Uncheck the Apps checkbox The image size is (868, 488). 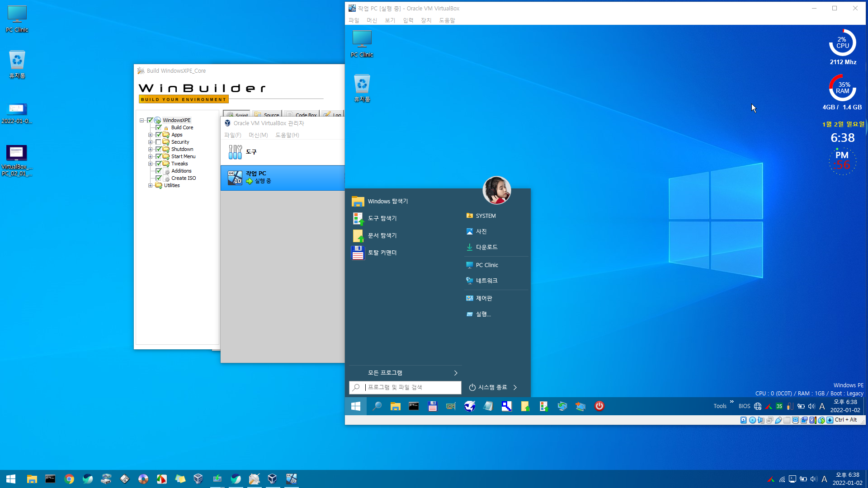159,135
